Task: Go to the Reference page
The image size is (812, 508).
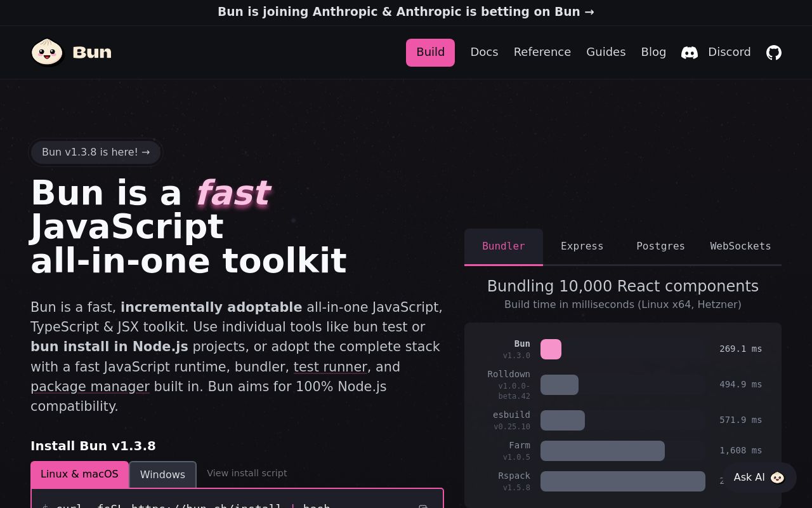Action: click(542, 52)
